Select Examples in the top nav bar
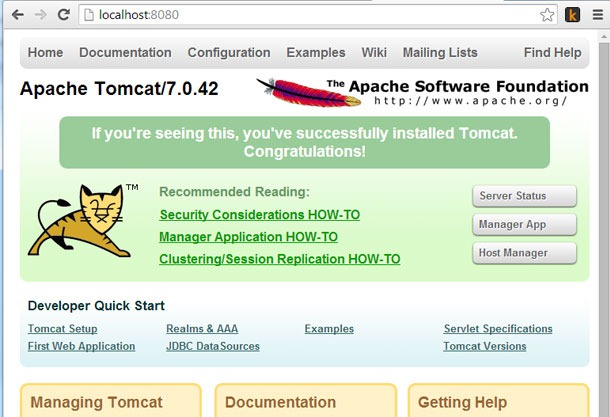This screenshot has height=417, width=610. point(316,53)
